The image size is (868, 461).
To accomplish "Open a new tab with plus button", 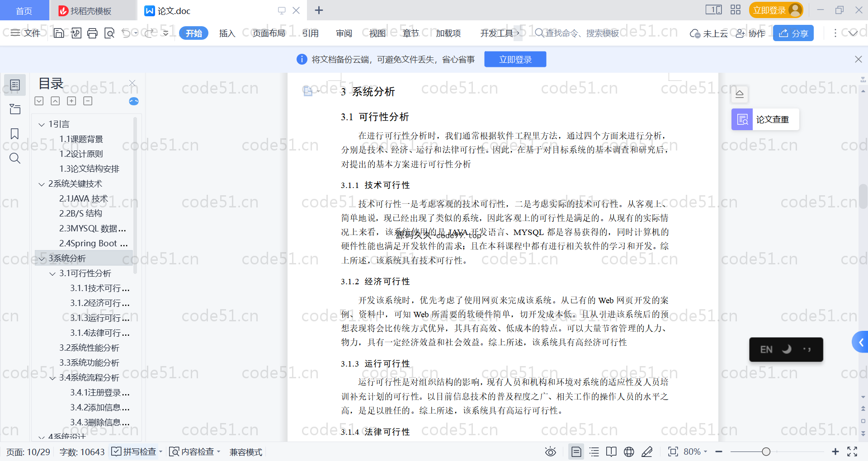I will (319, 10).
